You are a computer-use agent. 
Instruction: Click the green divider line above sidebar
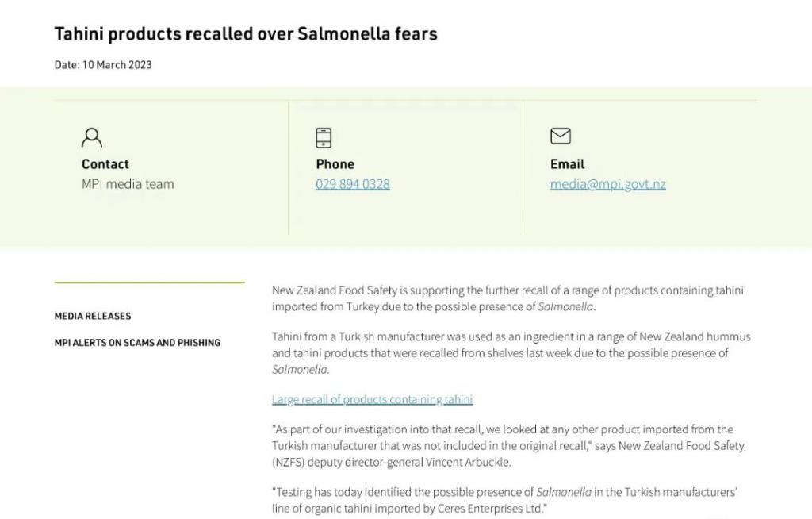(149, 282)
